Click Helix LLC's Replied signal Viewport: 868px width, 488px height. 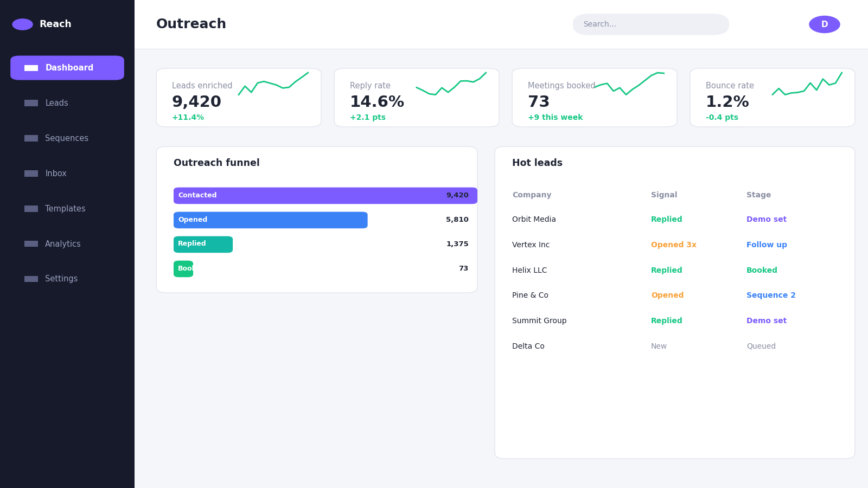point(667,270)
